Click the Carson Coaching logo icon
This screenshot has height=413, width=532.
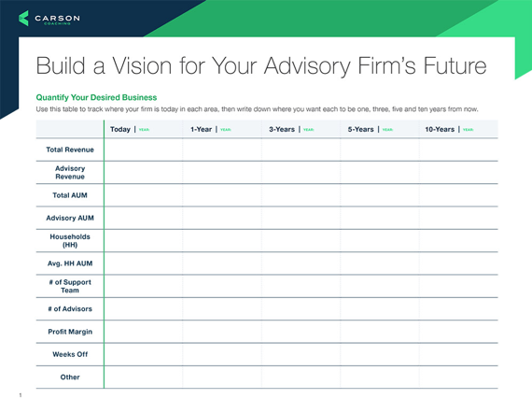[23, 18]
